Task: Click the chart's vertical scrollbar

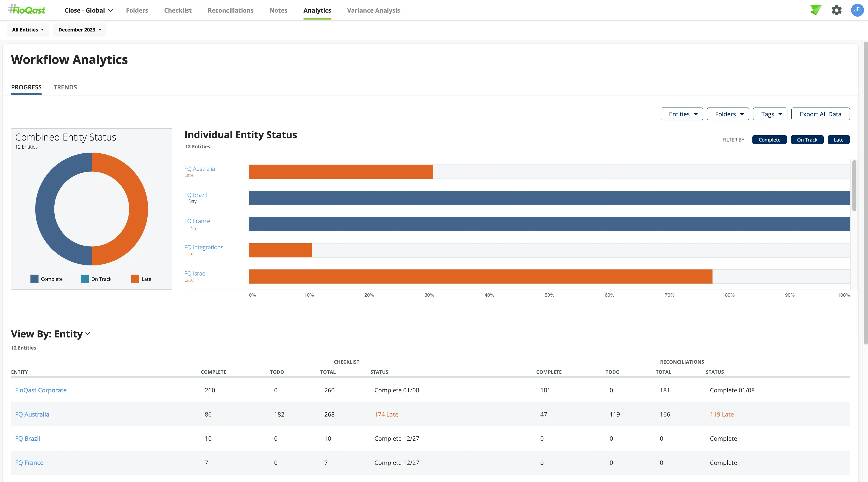Action: tap(854, 185)
